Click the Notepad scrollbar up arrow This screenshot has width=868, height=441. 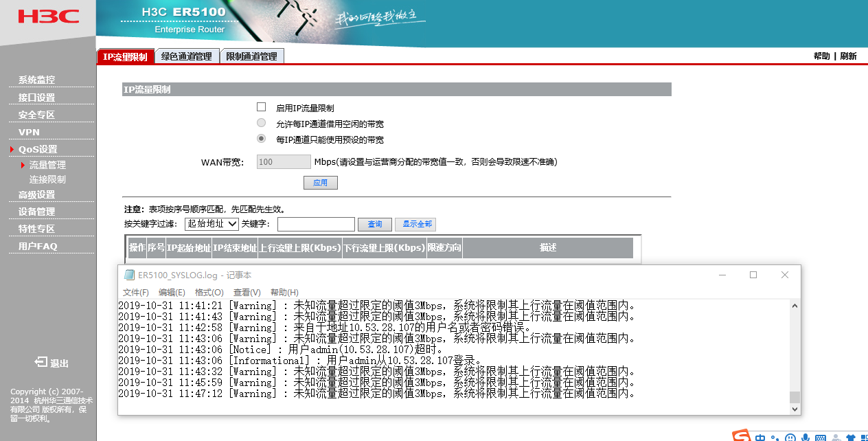pyautogui.click(x=795, y=306)
